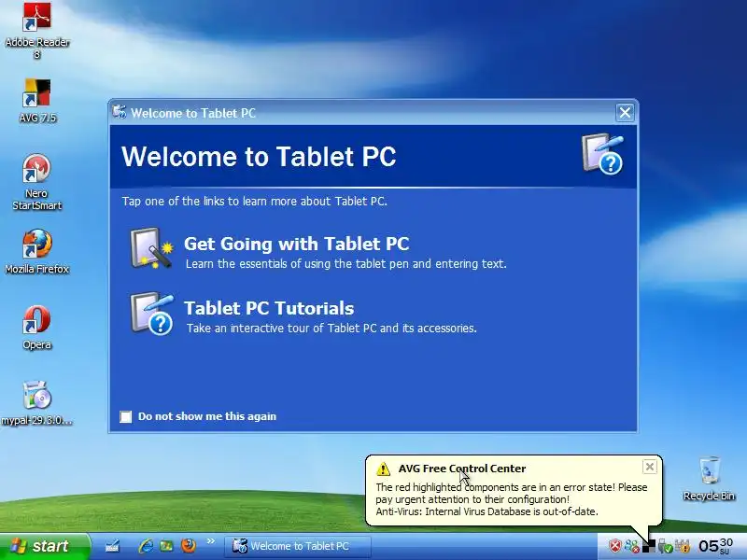This screenshot has width=747, height=560.
Task: Click the yellow tray icon beside the clock
Action: click(683, 546)
